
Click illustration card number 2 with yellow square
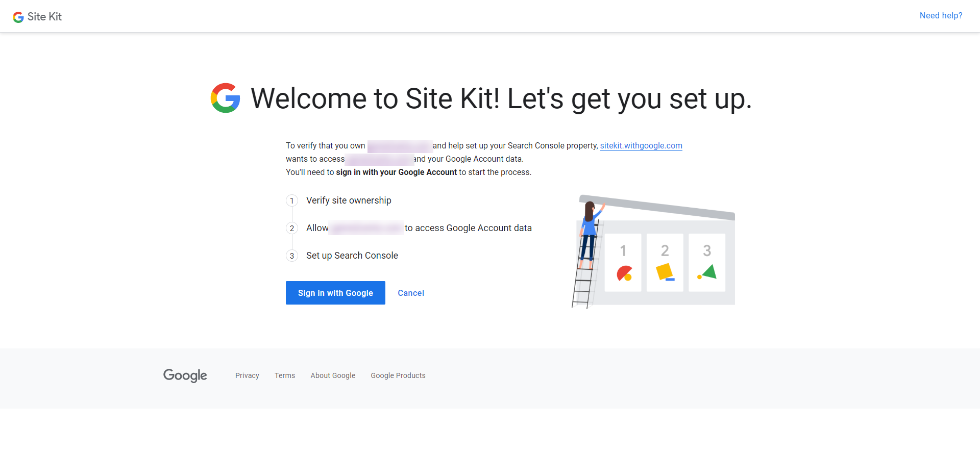click(665, 263)
